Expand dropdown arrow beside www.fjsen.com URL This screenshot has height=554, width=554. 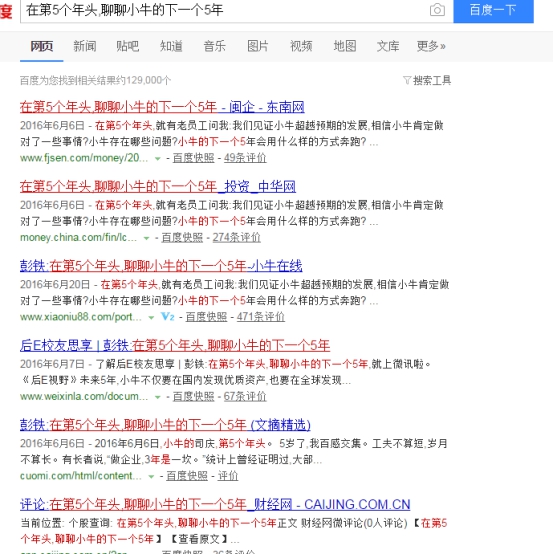click(x=158, y=159)
